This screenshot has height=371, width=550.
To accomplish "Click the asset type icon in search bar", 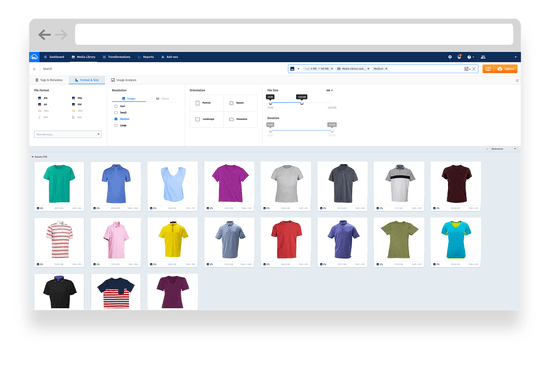I will pyautogui.click(x=292, y=69).
